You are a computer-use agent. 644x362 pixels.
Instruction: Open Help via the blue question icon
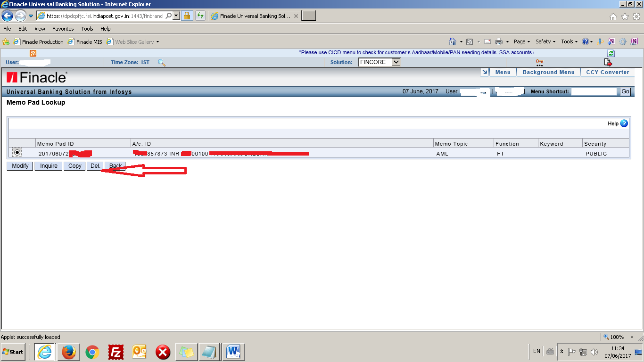[x=623, y=123]
